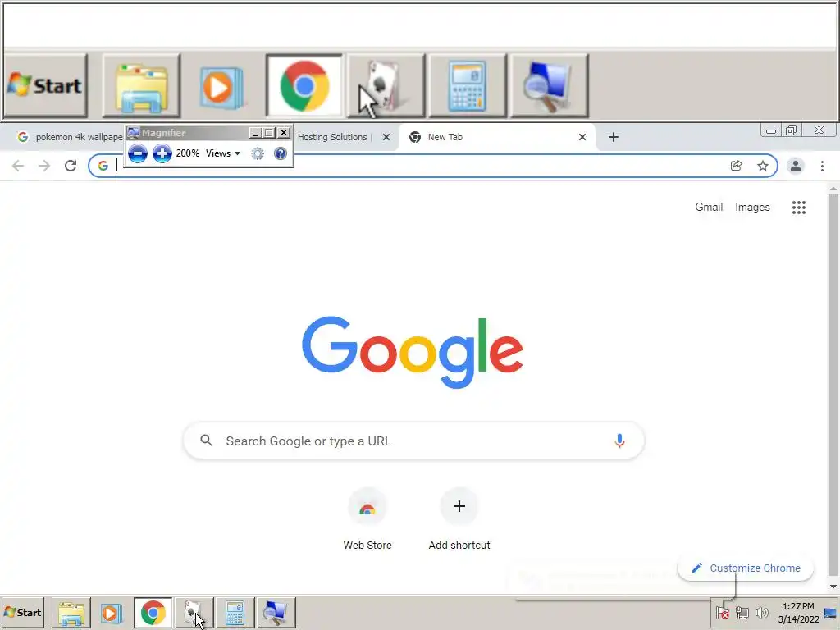Open the Images link
Screen dimensions: 840x630
coord(752,208)
